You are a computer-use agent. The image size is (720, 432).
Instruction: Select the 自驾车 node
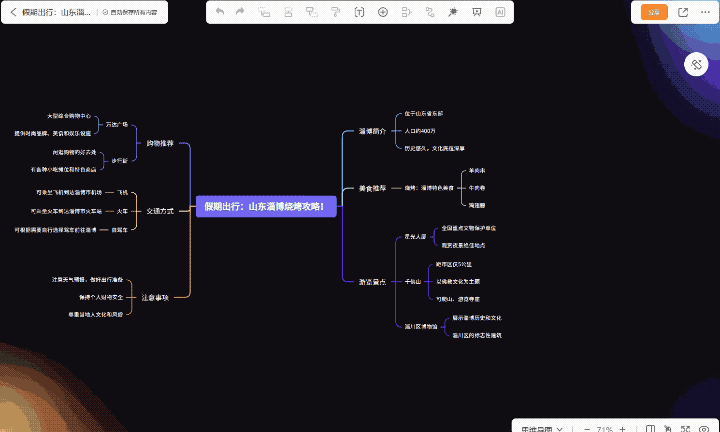pos(119,230)
